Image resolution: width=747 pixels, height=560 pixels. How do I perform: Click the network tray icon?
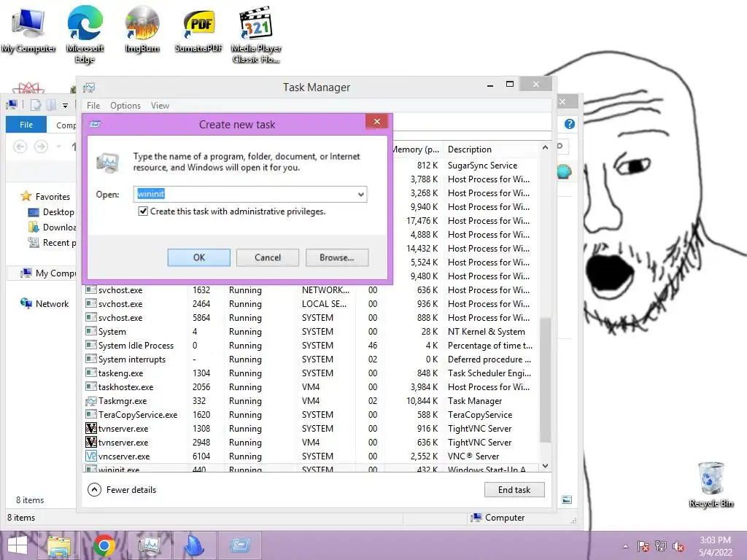click(660, 546)
